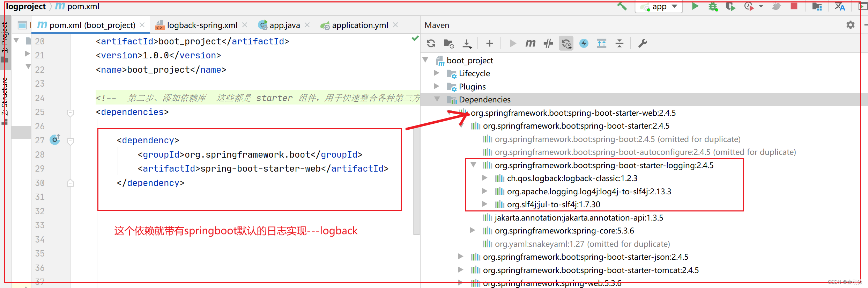Click the Lifecycle folder icon

[452, 74]
